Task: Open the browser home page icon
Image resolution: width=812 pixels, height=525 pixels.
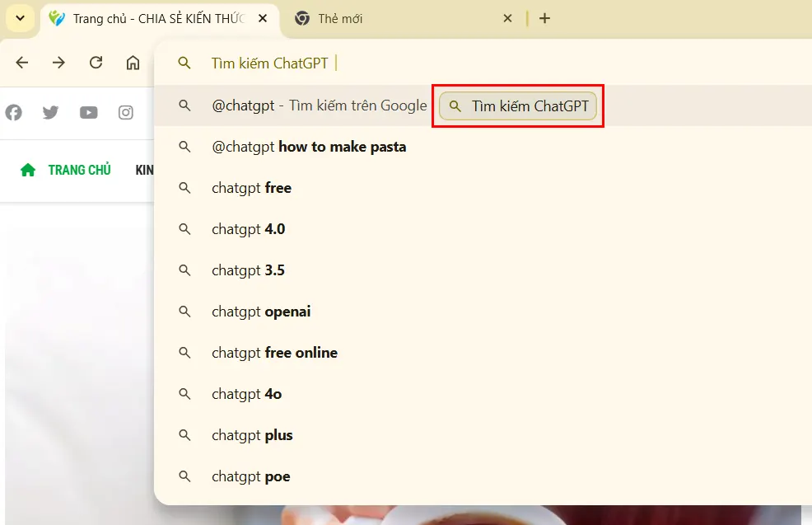Action: (133, 62)
